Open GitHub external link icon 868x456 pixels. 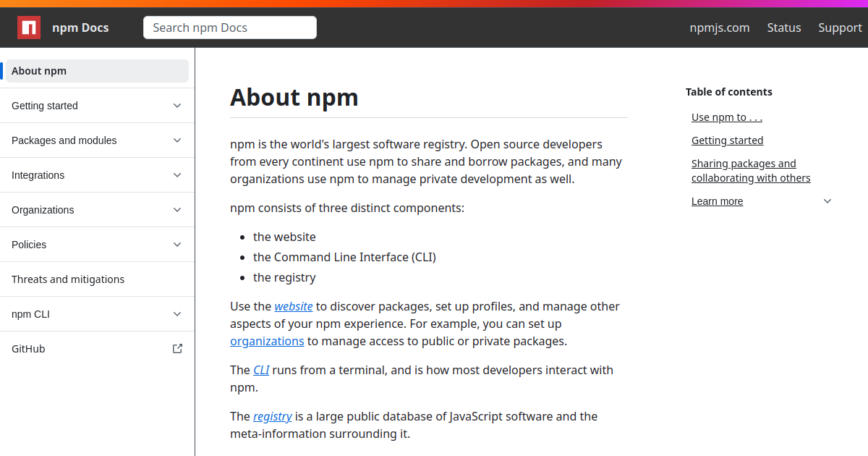click(x=177, y=349)
